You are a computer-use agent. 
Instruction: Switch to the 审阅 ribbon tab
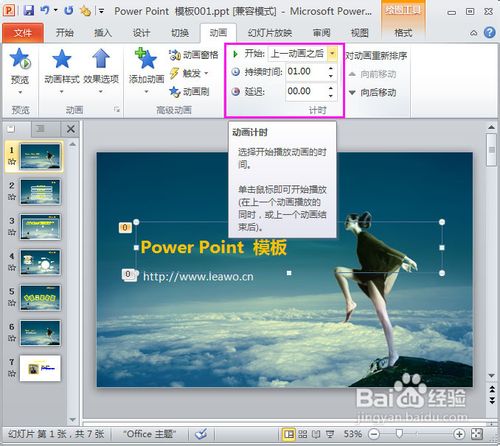[x=321, y=33]
